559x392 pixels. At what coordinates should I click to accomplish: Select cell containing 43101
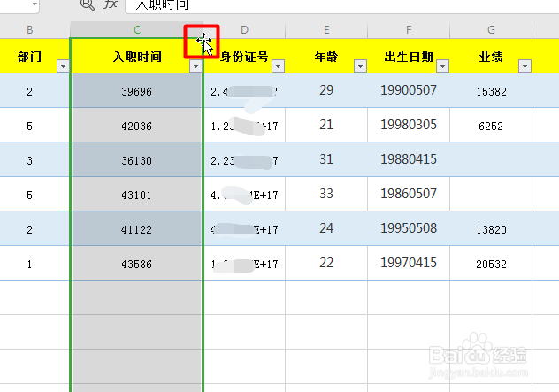(137, 195)
